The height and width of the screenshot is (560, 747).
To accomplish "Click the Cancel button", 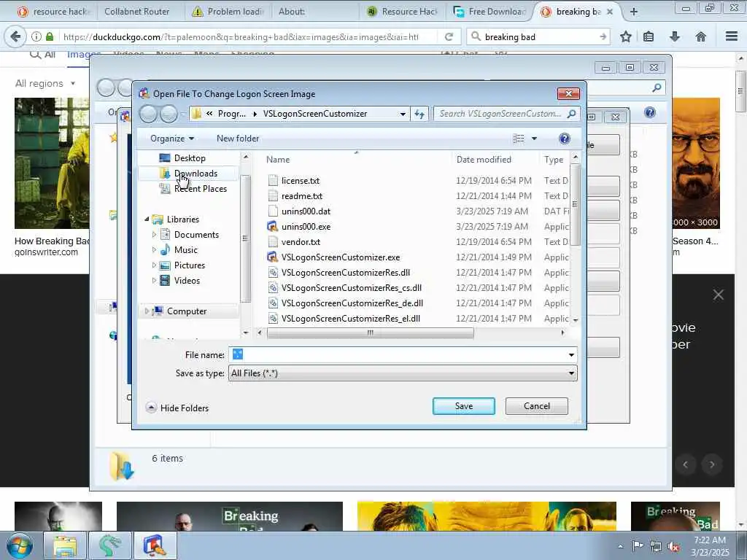I will click(536, 406).
